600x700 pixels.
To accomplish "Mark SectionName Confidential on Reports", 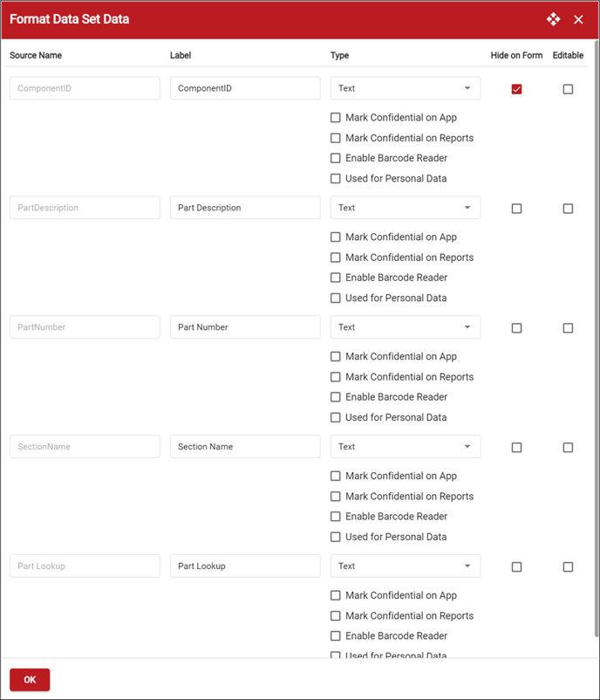I will 336,497.
